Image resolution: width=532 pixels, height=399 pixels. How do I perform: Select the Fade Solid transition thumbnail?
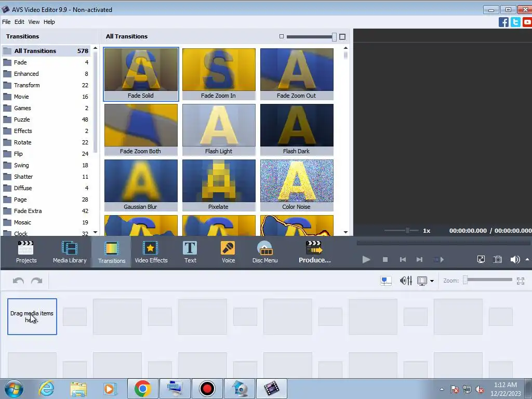pyautogui.click(x=141, y=74)
